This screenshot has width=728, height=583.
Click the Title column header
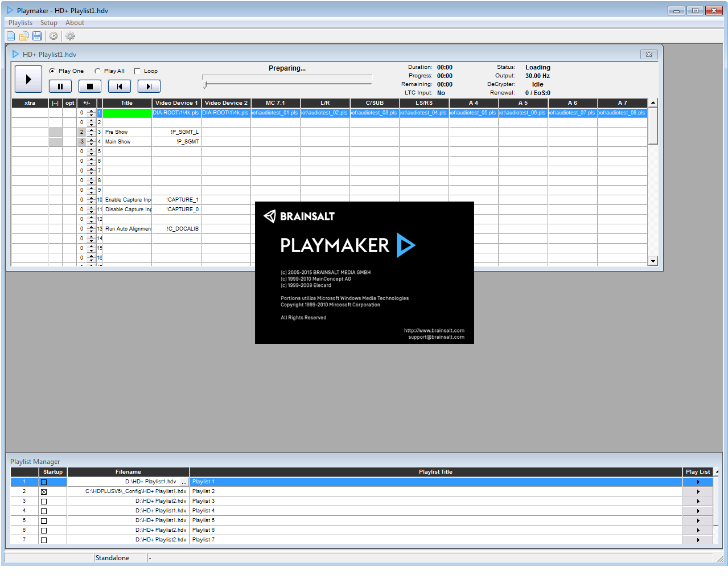[x=127, y=103]
